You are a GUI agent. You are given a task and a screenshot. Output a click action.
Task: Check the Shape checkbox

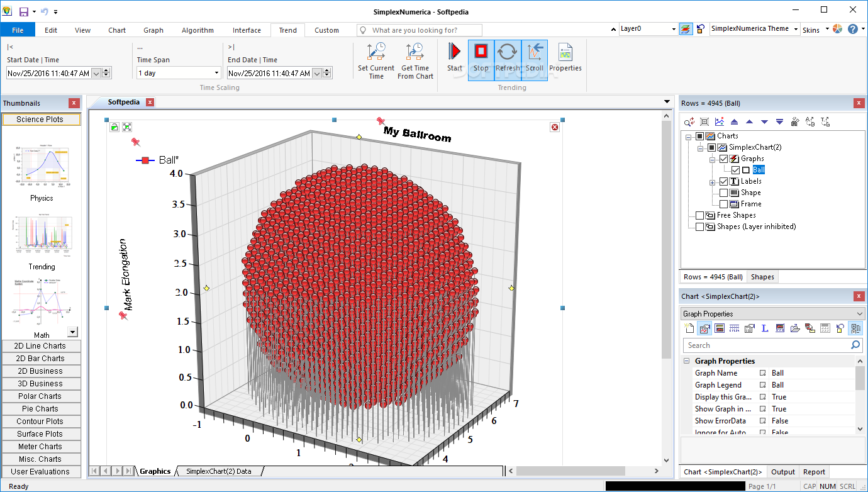pos(723,193)
